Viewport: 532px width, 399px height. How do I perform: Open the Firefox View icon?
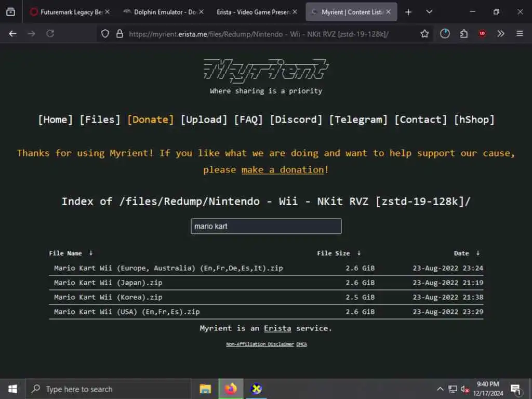(10, 12)
